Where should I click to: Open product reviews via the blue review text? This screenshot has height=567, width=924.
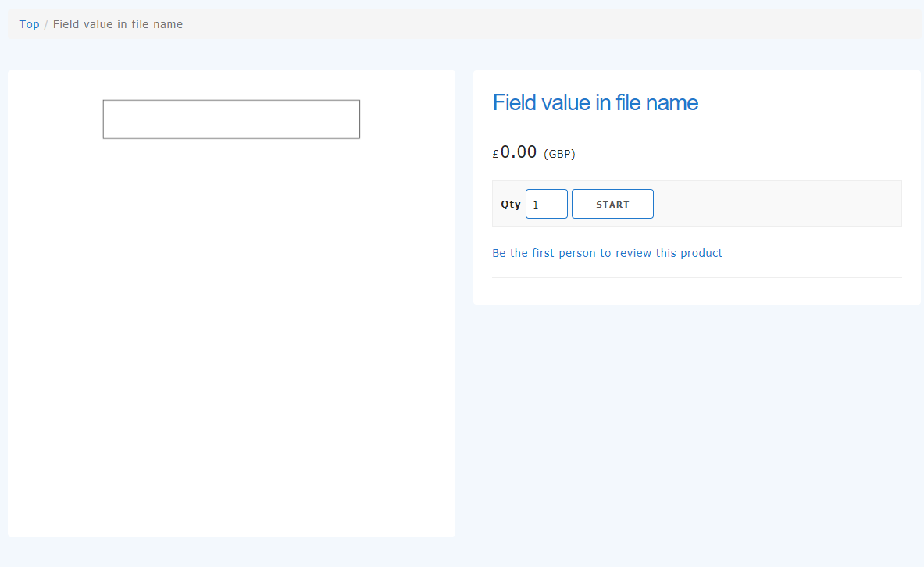[608, 252]
